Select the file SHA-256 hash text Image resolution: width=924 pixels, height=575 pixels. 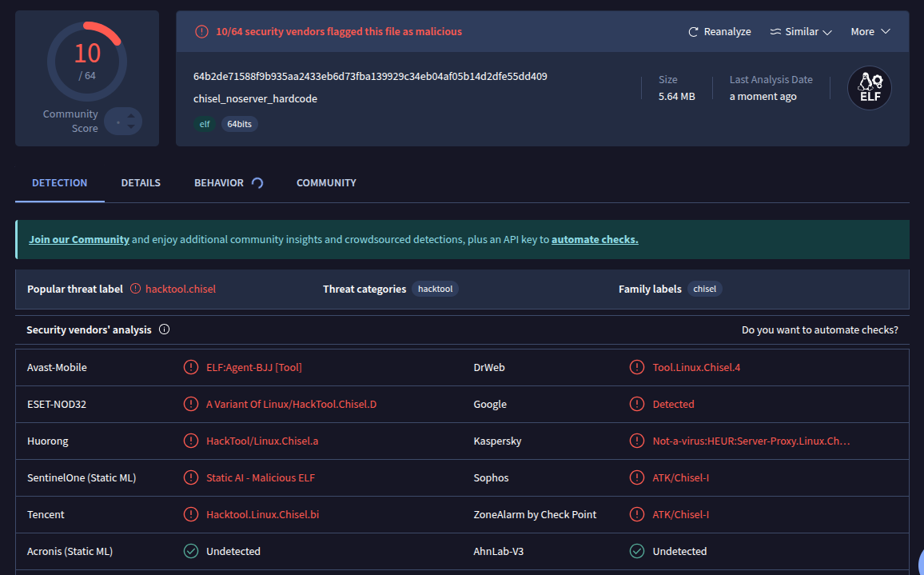[370, 76]
